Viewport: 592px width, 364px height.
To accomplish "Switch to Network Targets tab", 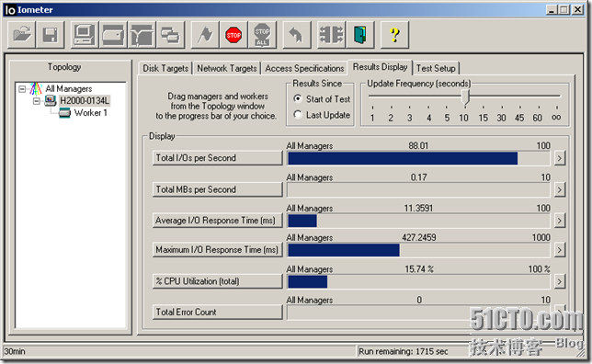I will click(x=227, y=68).
